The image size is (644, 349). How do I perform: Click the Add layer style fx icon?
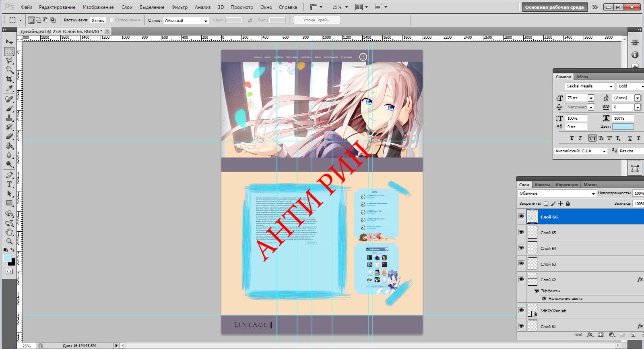tap(590, 334)
